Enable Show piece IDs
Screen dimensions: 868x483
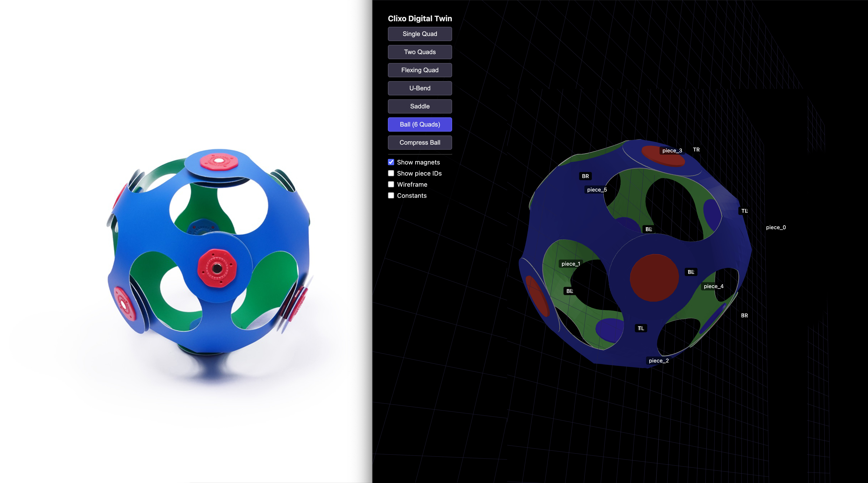(x=391, y=173)
